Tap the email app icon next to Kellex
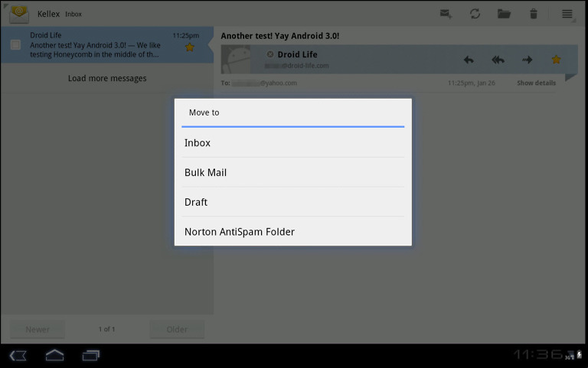The height and width of the screenshot is (368, 588). (x=19, y=15)
